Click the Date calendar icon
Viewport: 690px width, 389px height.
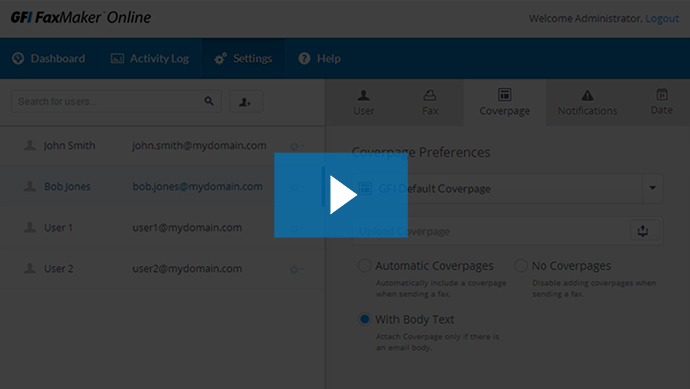662,94
